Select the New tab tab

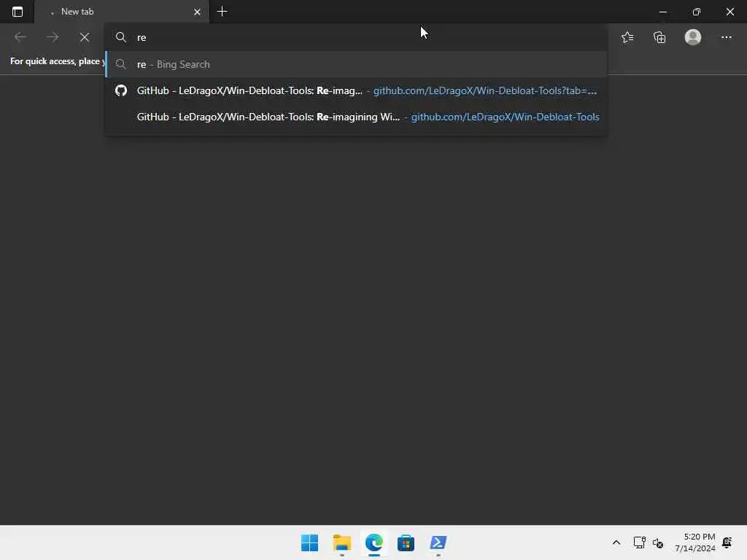click(121, 12)
